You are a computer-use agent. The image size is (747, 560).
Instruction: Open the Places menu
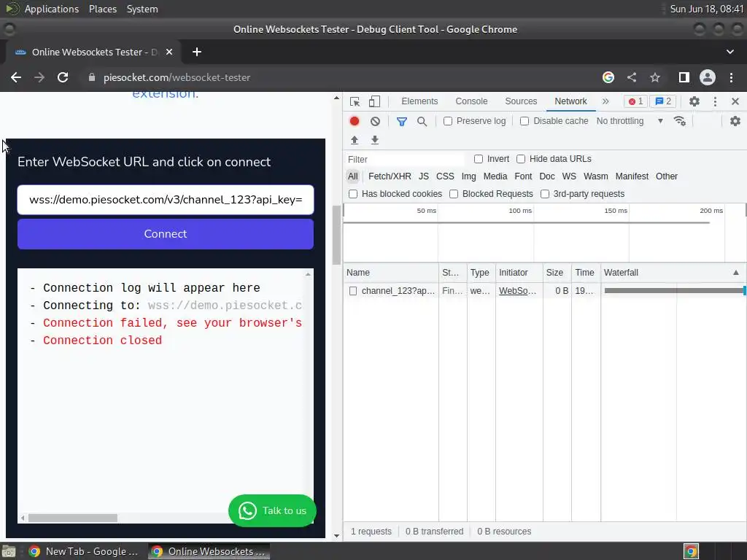tap(102, 9)
